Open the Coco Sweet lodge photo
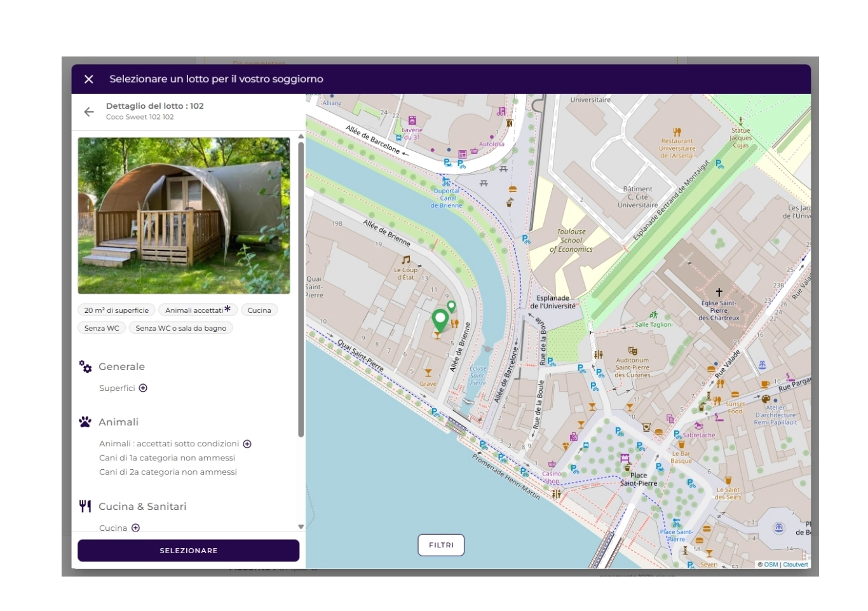Screen dimensions: 868x611 click(184, 216)
